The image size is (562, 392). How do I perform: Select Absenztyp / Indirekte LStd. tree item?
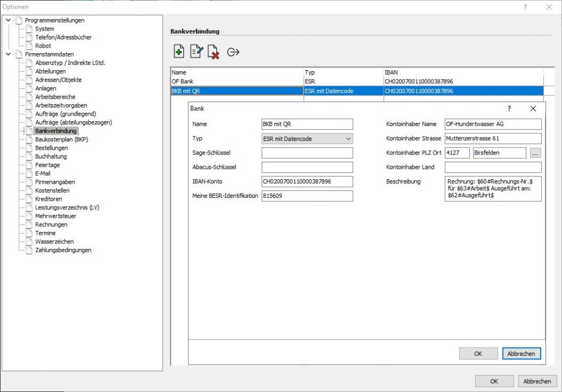pyautogui.click(x=70, y=63)
